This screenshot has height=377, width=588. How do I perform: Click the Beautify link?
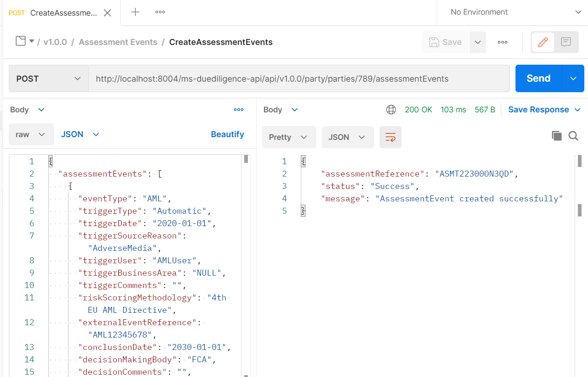(227, 134)
